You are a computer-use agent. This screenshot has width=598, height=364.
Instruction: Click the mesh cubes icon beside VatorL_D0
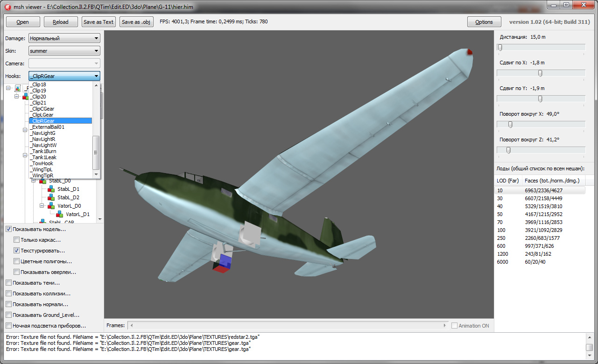pos(51,206)
